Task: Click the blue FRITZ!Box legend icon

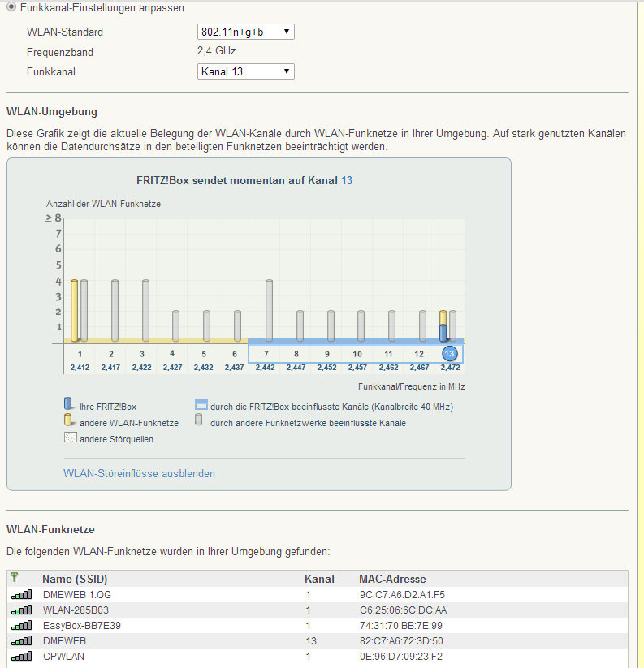Action: pos(69,406)
